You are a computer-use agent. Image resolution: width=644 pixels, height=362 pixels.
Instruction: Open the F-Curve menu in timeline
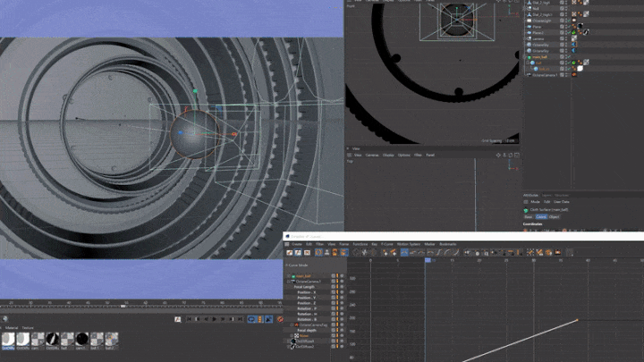point(386,244)
